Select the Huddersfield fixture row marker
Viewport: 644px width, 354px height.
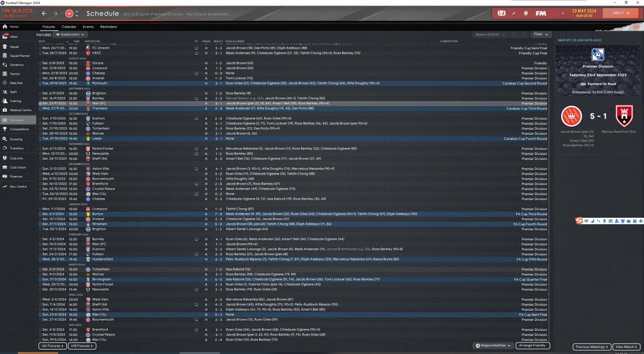(x=40, y=259)
